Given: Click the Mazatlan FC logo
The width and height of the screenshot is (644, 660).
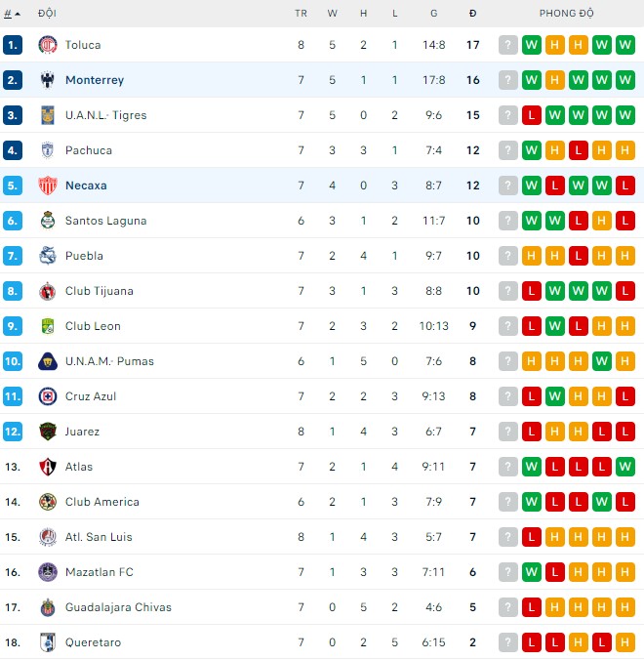Looking at the screenshot, I should 47,572.
